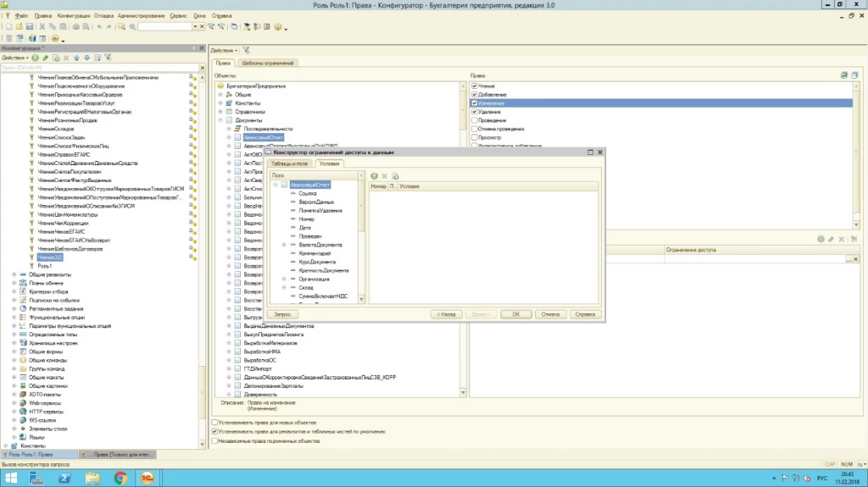Uncheck the Чтение right checkbox
Viewport: 868px width, 487px height.
[475, 86]
